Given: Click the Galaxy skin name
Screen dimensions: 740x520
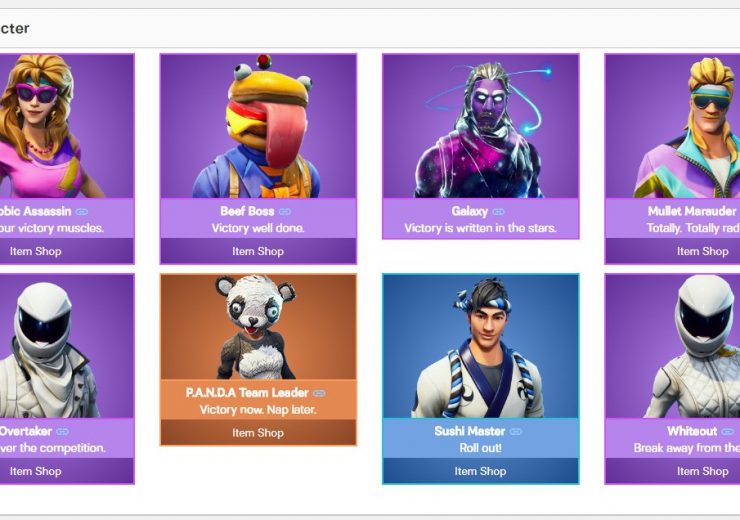Looking at the screenshot, I should (470, 211).
